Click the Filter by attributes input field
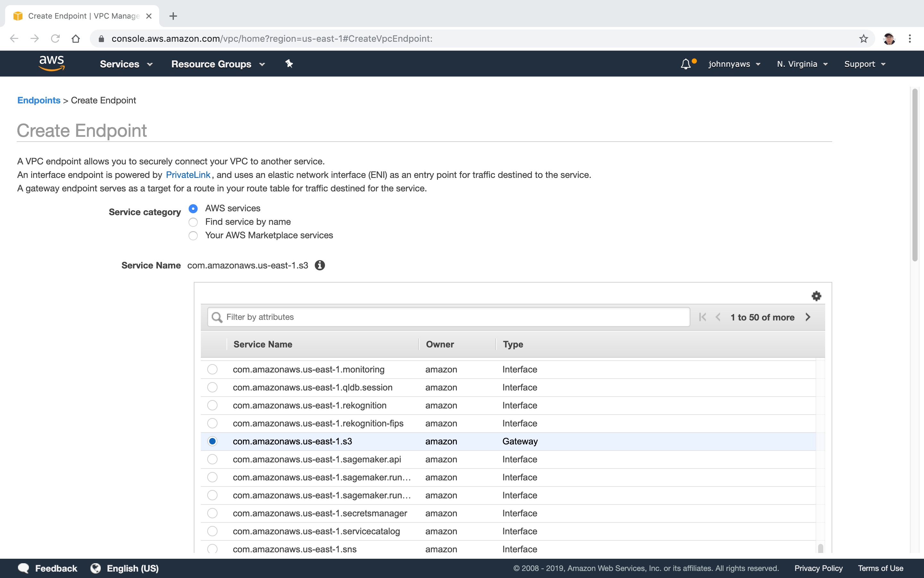Screen dimensions: 924x578 pyautogui.click(x=449, y=317)
